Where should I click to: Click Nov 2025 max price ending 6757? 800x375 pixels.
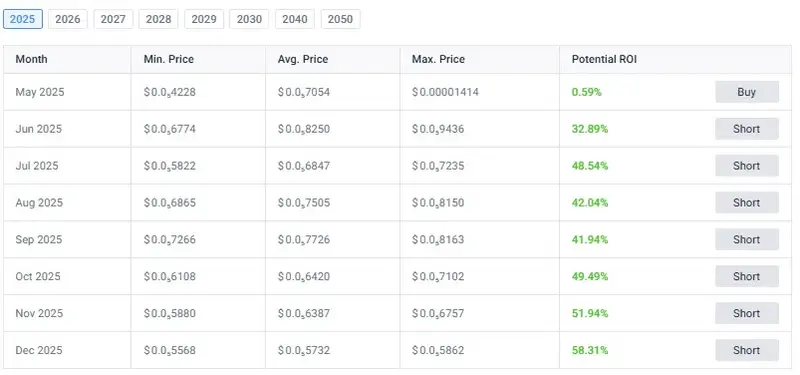(438, 313)
